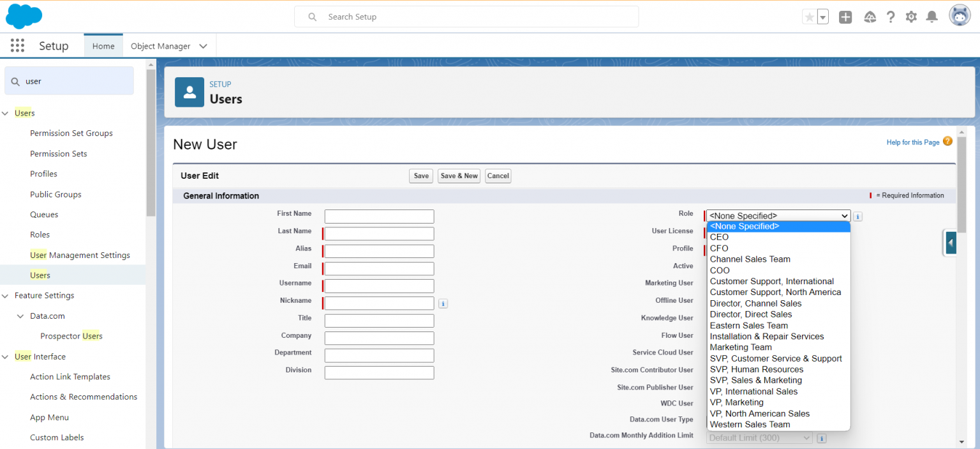This screenshot has height=449, width=980.
Task: Click the SETUP breadcrumb link
Action: coord(220,84)
